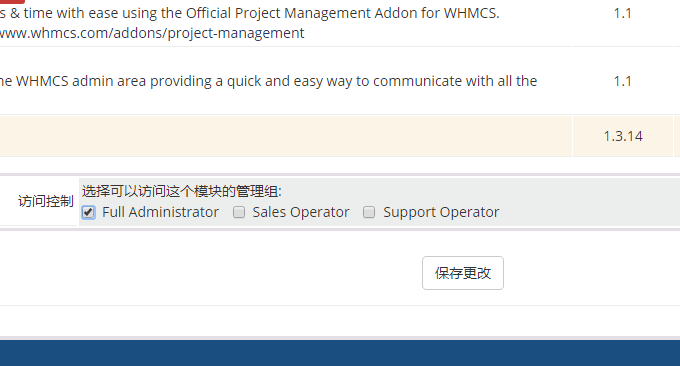The height and width of the screenshot is (366, 680).
Task: Uncheck the Full Administrator checkbox
Action: (x=88, y=212)
